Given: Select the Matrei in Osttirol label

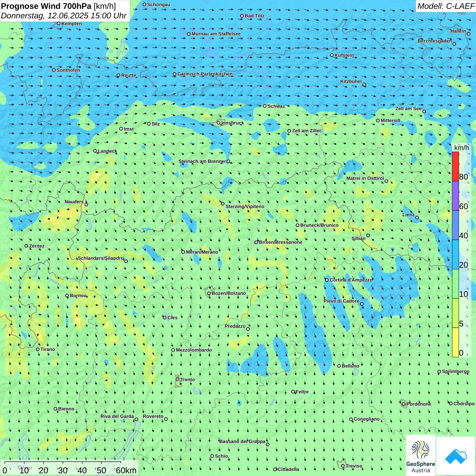Looking at the screenshot, I should point(365,178).
